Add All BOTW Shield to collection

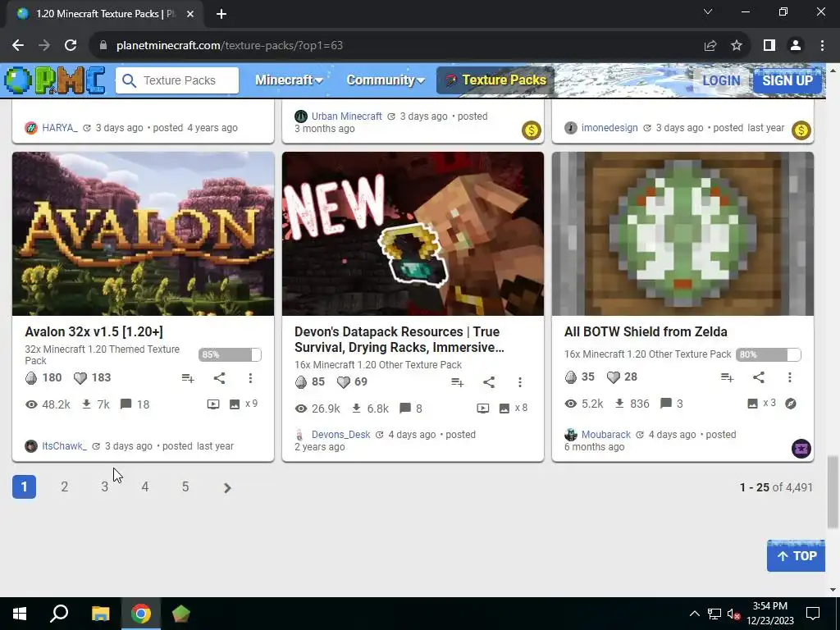point(727,377)
